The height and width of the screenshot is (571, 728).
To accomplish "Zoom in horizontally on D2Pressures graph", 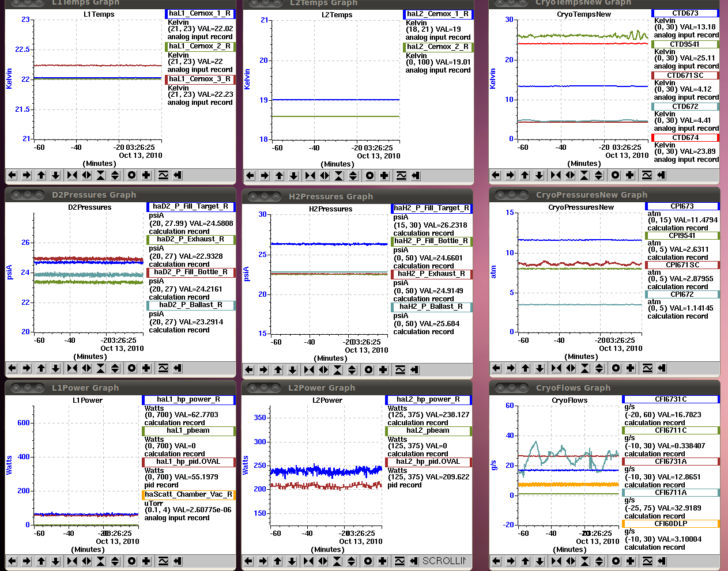I will pos(72,368).
